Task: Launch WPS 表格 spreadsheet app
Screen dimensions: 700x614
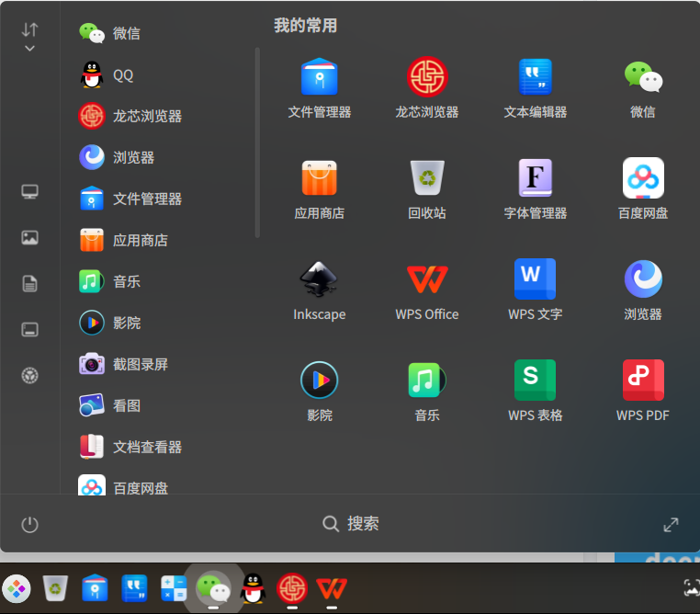Action: tap(536, 392)
